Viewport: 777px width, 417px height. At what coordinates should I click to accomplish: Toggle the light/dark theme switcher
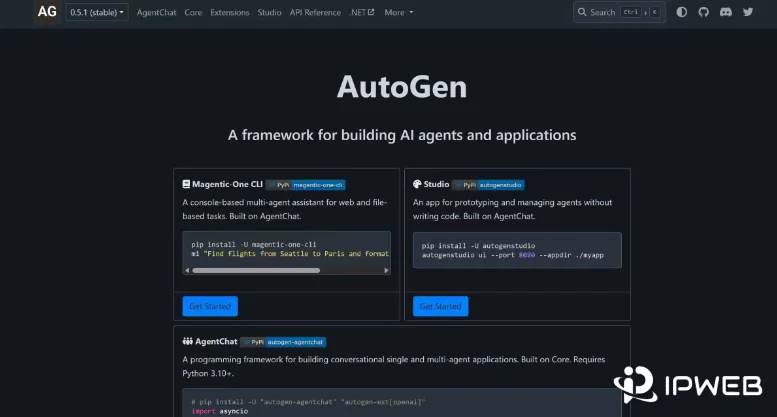pos(682,12)
